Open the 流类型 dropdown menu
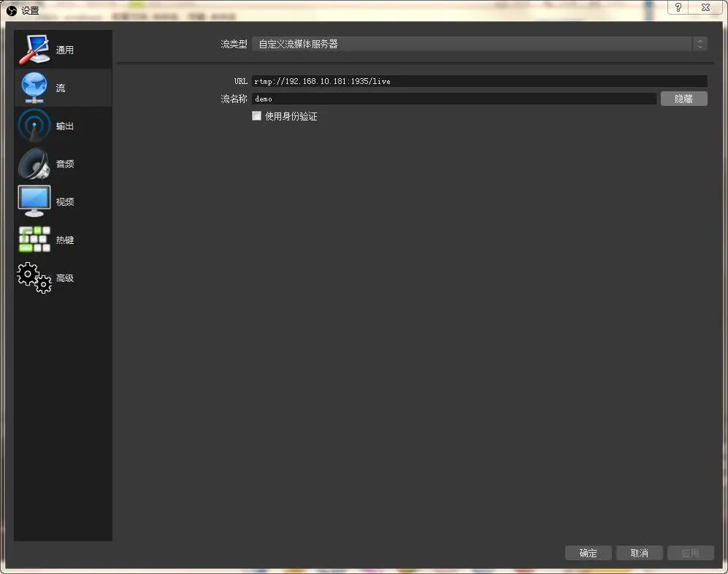The width and height of the screenshot is (728, 574). pyautogui.click(x=475, y=43)
